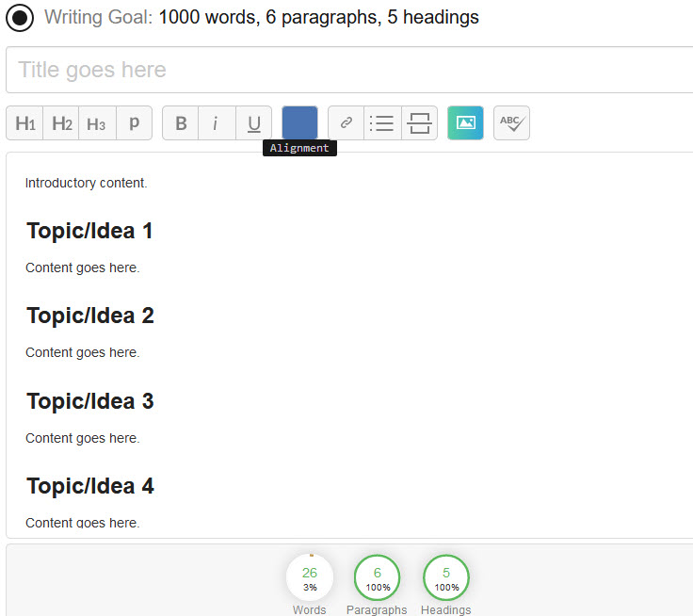
Task: Click Content goes here under Topic/Idea 2
Action: click(x=83, y=353)
